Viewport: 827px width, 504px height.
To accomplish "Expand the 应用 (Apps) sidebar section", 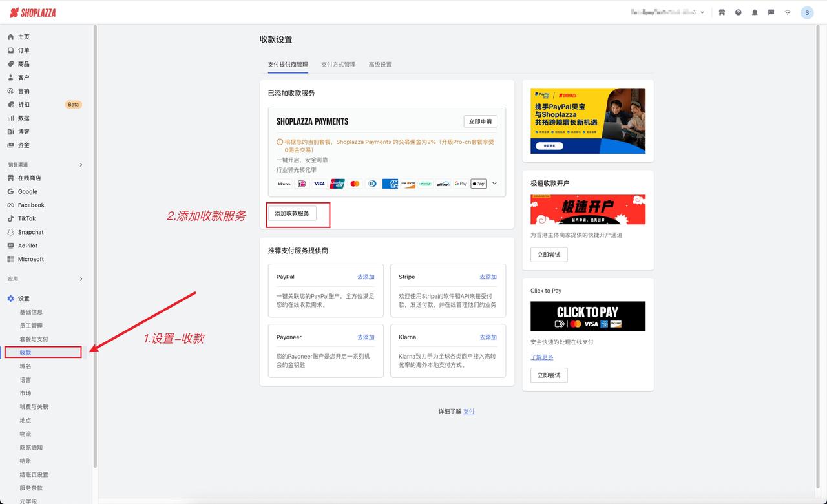I will [x=80, y=279].
